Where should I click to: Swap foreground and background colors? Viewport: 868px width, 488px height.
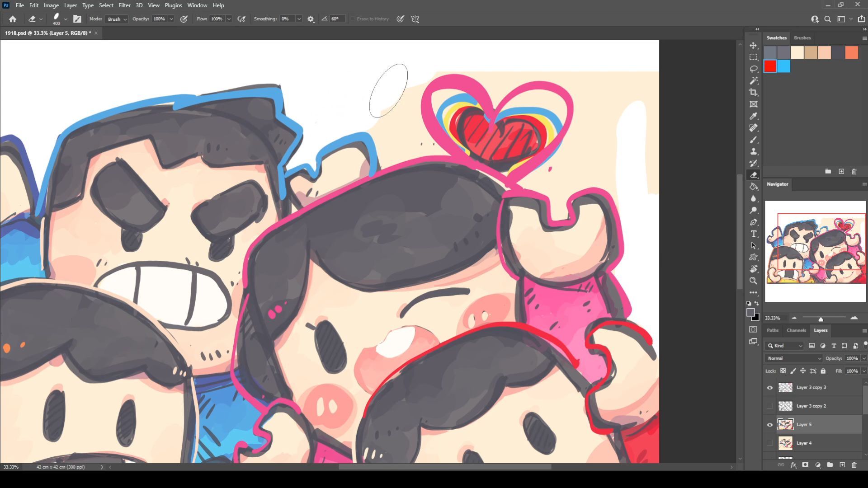(x=757, y=303)
